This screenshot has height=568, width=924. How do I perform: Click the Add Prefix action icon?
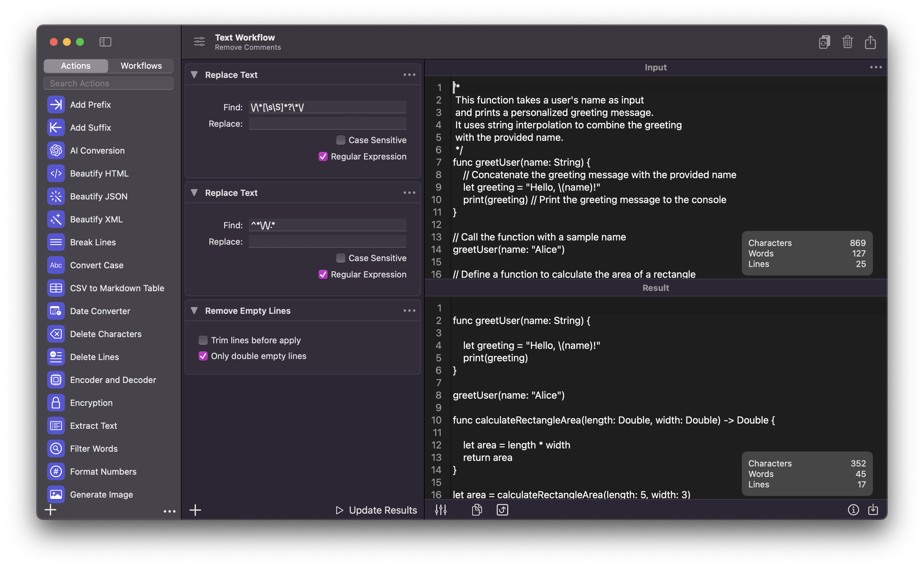56,105
